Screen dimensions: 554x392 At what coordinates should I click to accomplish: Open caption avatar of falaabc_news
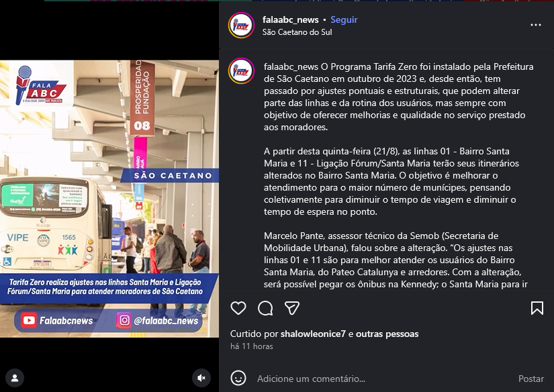tap(241, 70)
